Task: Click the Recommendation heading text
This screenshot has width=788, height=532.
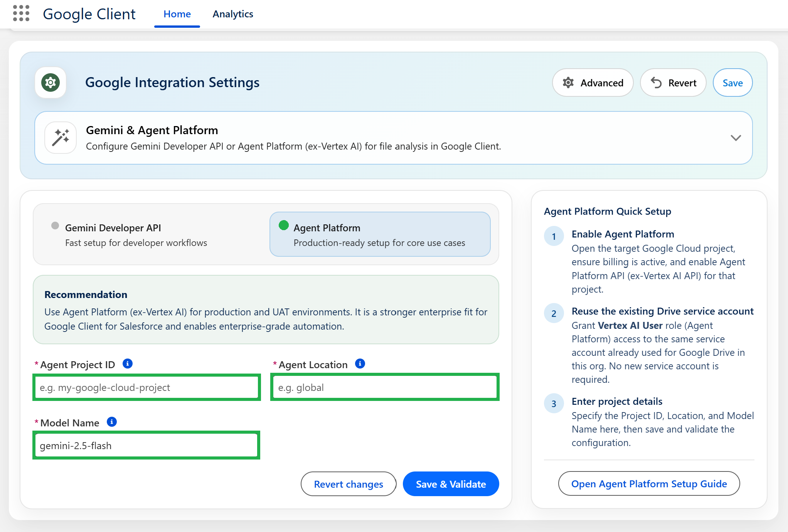Action: click(86, 295)
